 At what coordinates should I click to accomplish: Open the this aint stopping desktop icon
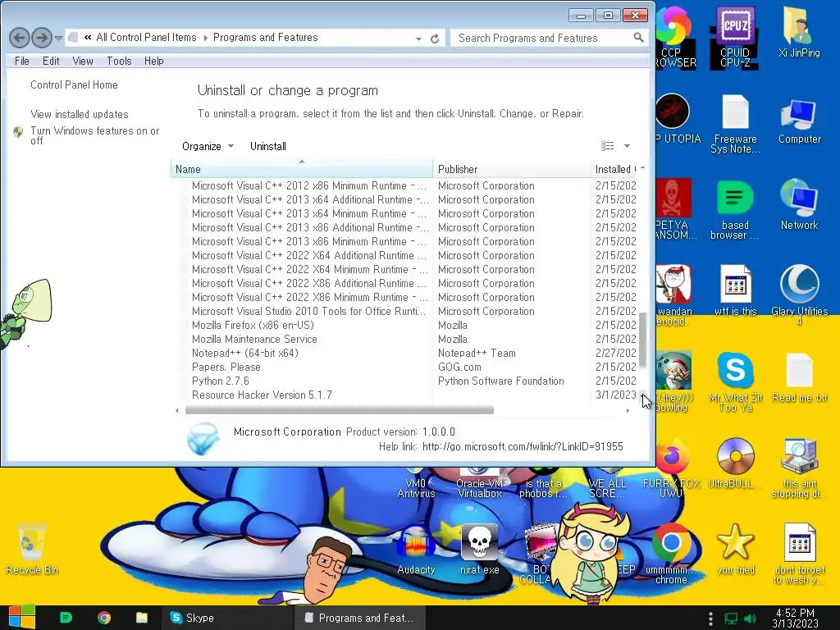tap(799, 468)
